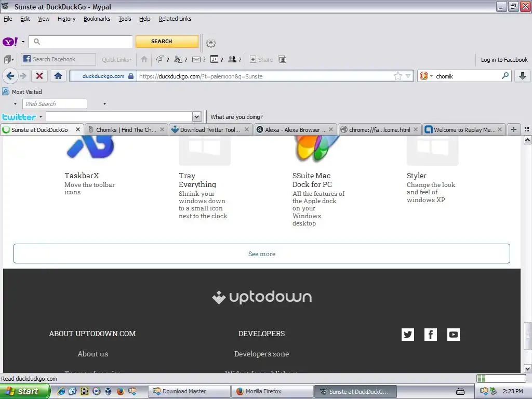
Task: Open Related Links menu
Action: coord(175,19)
